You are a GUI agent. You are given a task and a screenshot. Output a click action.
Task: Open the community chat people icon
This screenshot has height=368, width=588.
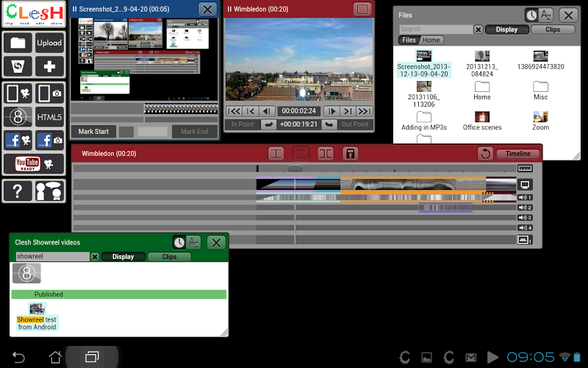[x=49, y=191]
